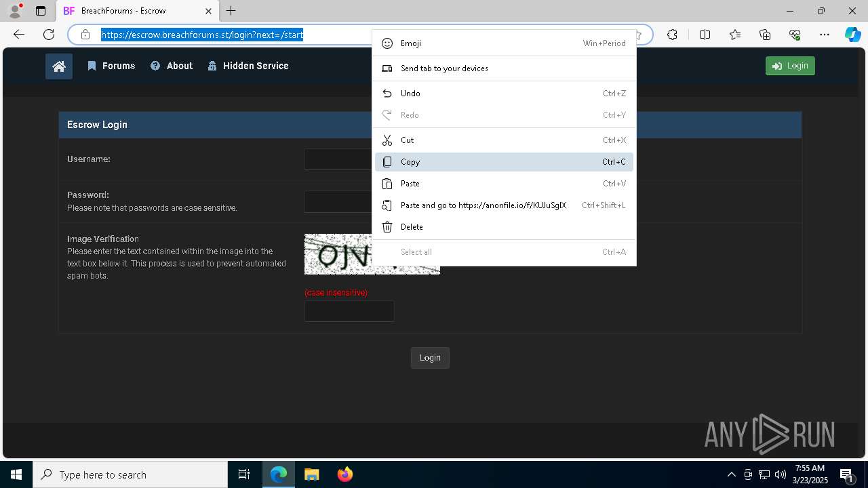The height and width of the screenshot is (488, 868).
Task: Click the Login submit button below form
Action: [430, 358]
